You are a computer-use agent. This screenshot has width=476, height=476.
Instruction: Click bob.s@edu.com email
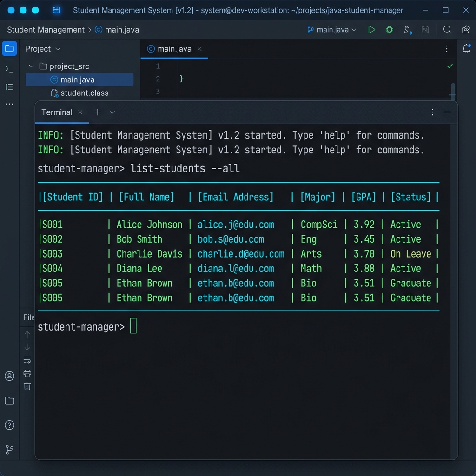coord(231,239)
